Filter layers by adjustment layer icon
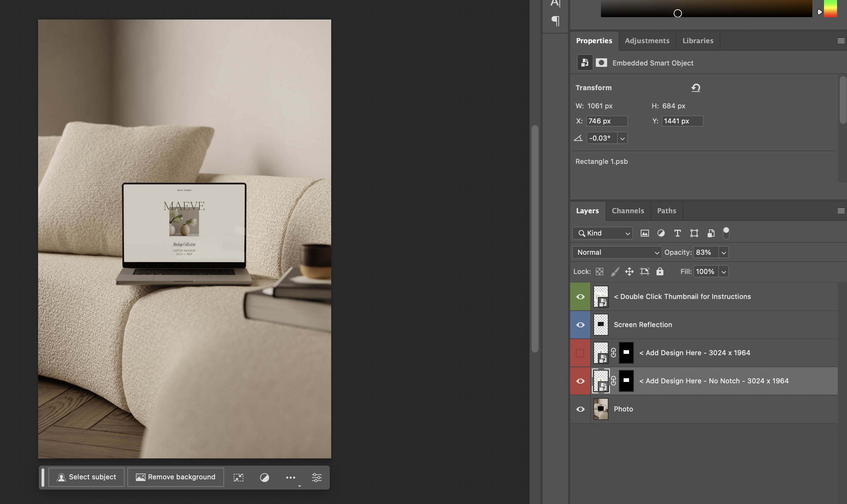847x504 pixels. tap(661, 233)
